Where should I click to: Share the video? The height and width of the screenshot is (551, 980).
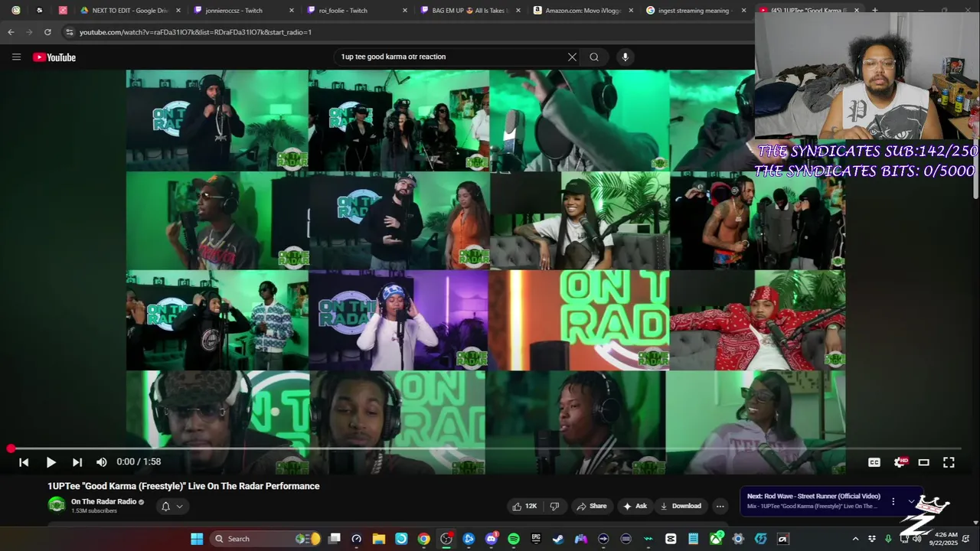(592, 506)
